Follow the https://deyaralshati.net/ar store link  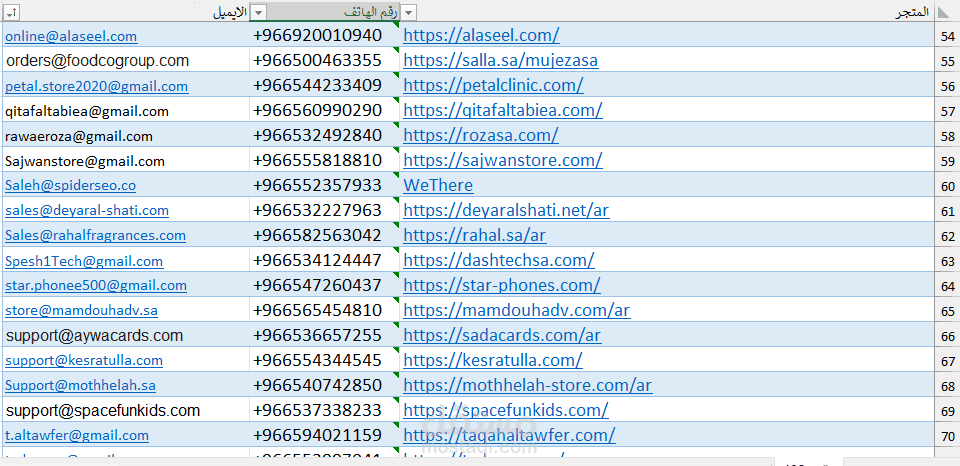click(506, 211)
